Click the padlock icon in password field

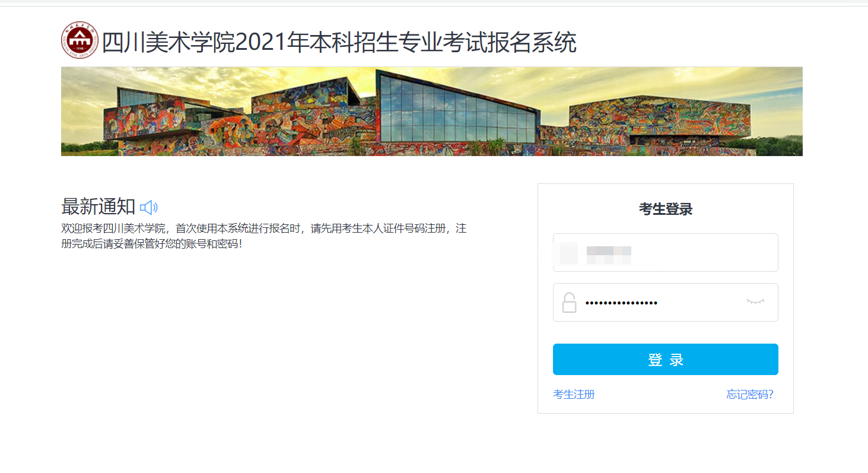coord(569,303)
